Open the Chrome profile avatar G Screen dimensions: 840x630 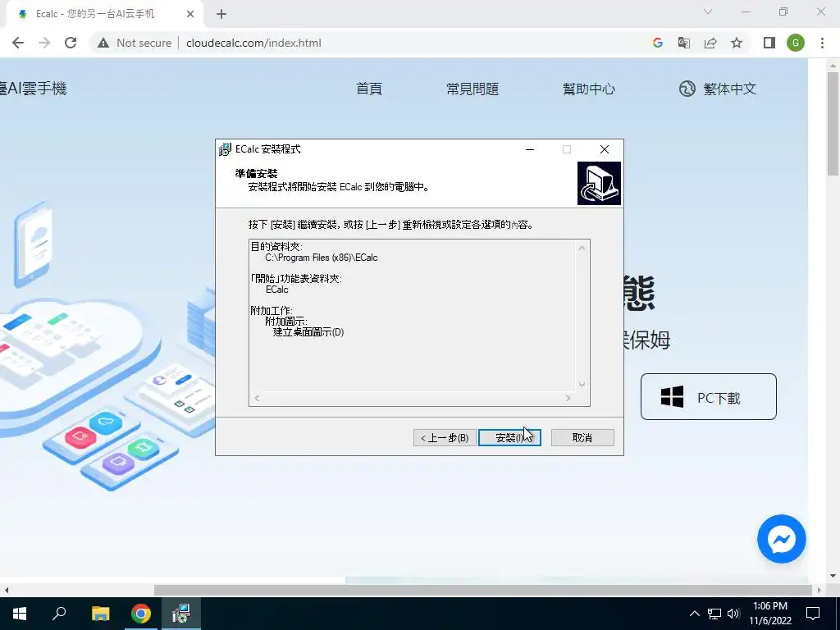click(796, 43)
